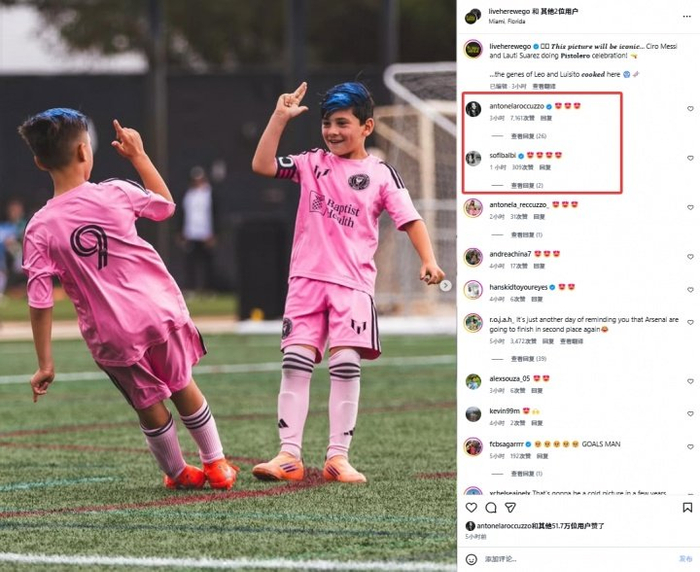Image resolution: width=700 pixels, height=572 pixels.
Task: Open emoji picker in comment box
Action: coord(471,559)
